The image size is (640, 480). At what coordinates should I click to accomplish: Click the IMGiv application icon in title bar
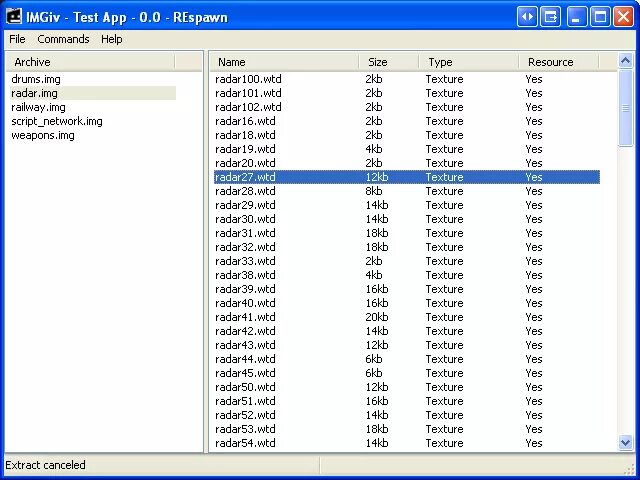click(13, 17)
